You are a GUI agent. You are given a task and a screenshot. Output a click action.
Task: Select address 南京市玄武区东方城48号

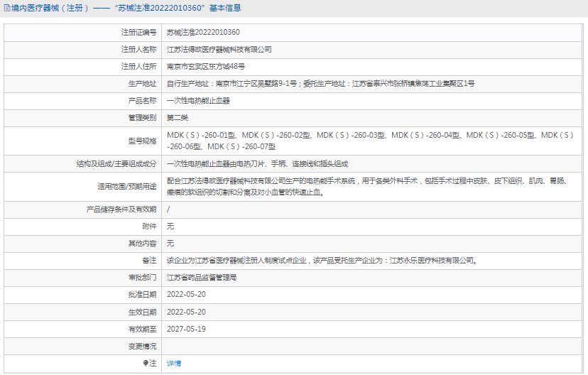(206, 66)
